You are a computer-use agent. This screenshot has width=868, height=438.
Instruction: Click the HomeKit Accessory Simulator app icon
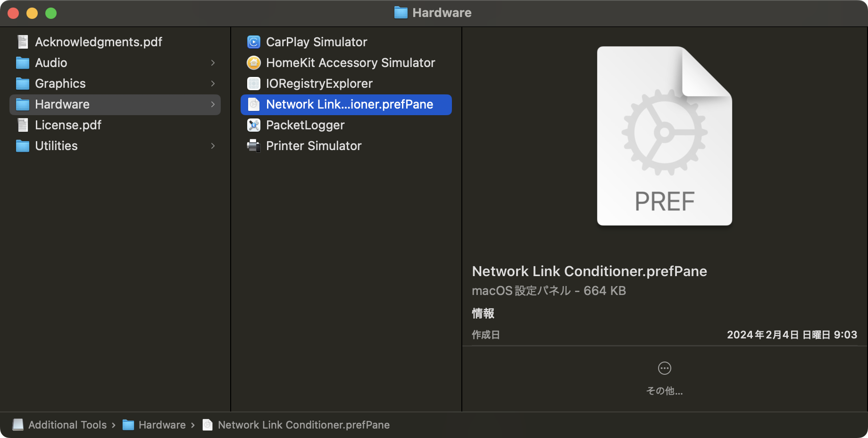254,63
